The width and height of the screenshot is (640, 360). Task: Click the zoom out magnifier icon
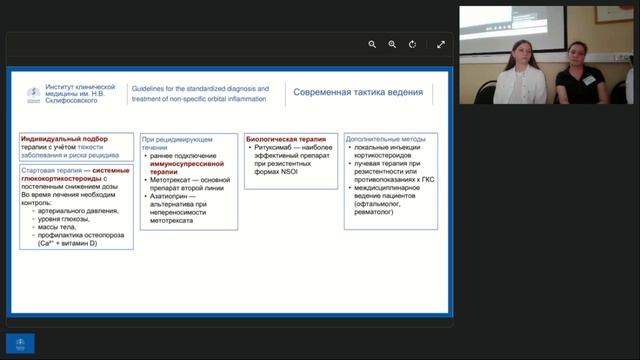tap(372, 44)
